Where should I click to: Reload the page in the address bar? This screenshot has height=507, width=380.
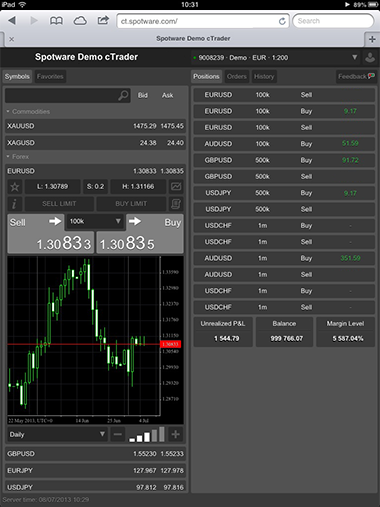pyautogui.click(x=282, y=21)
